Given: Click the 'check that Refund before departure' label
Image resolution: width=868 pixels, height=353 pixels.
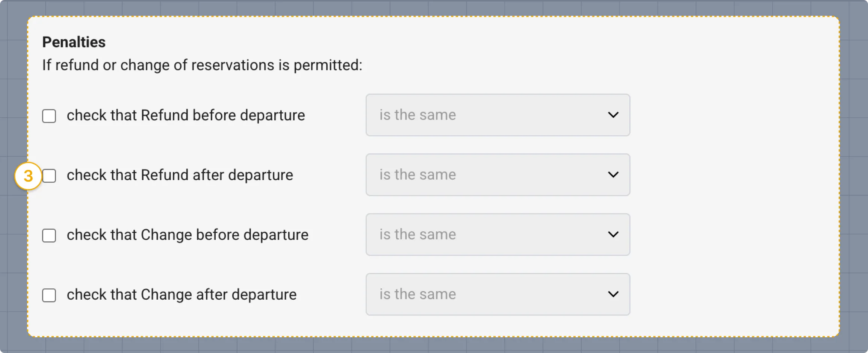Looking at the screenshot, I should [186, 115].
